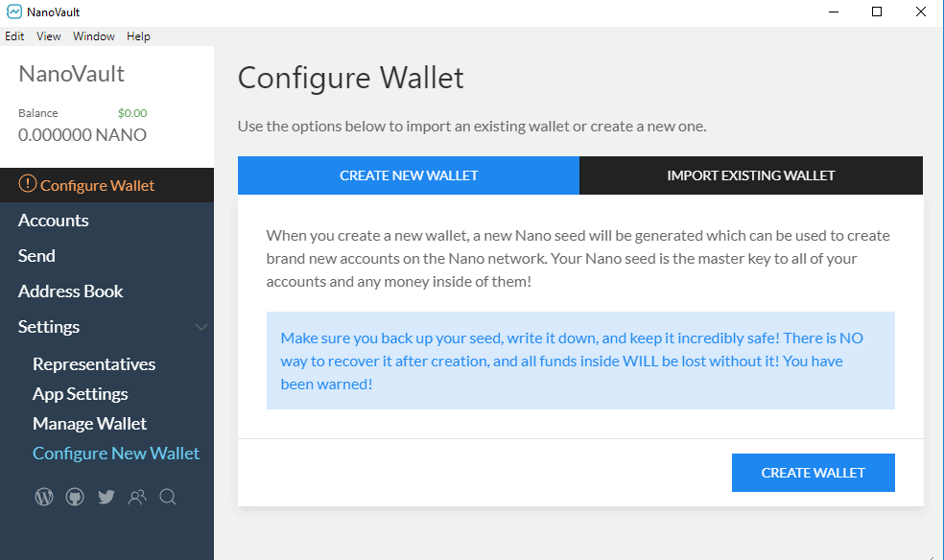Viewport: 944px width, 560px height.
Task: Click the community users icon
Action: [137, 497]
